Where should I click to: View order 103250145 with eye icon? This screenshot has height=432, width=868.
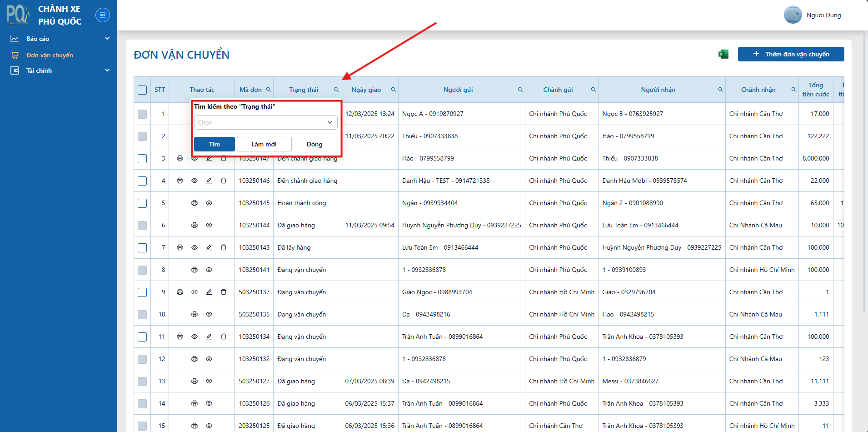coord(209,203)
